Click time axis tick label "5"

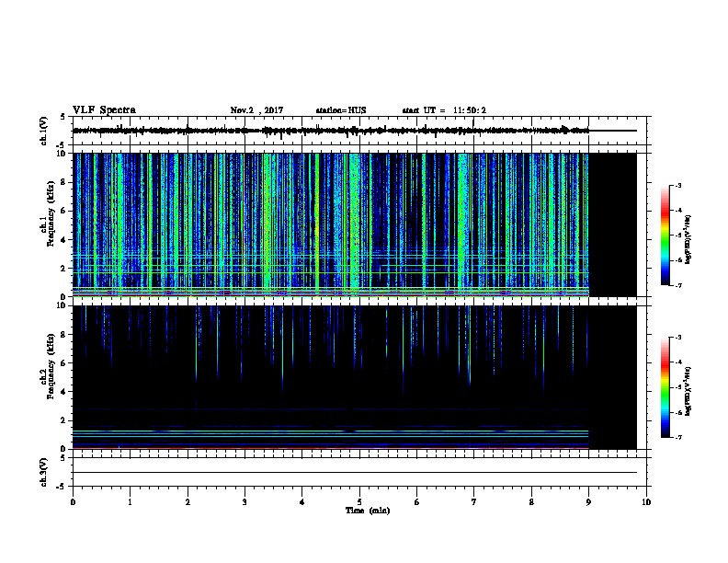[x=359, y=502]
